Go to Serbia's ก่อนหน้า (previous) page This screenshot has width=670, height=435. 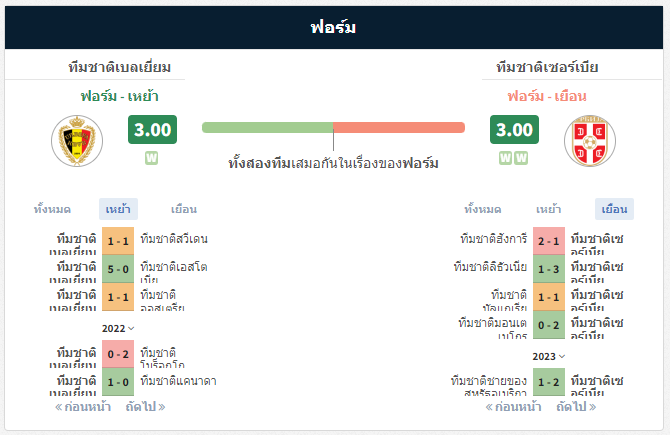tap(513, 407)
